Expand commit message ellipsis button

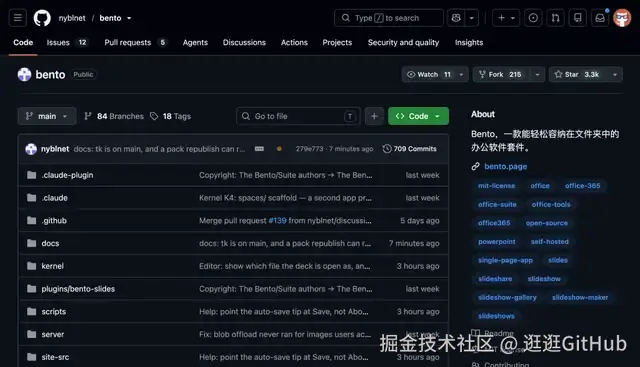point(259,149)
